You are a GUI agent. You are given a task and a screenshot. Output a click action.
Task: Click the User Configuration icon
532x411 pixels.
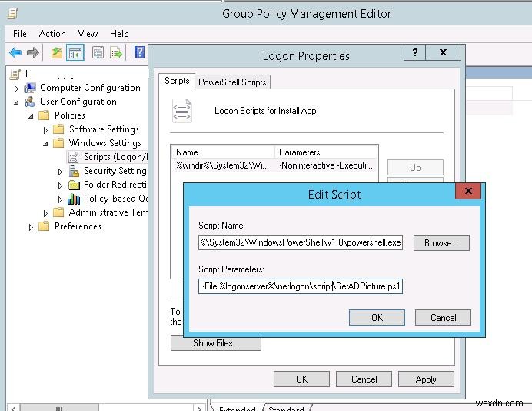tap(30, 102)
